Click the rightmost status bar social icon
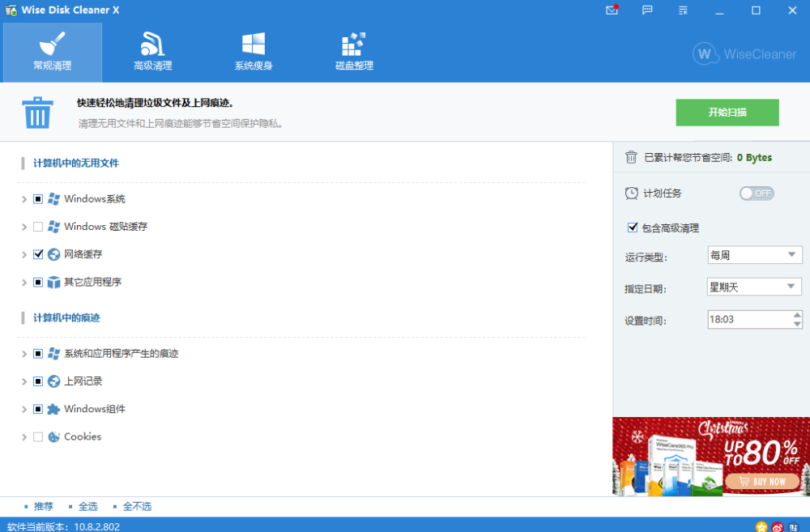The height and width of the screenshot is (532, 810). 794,526
